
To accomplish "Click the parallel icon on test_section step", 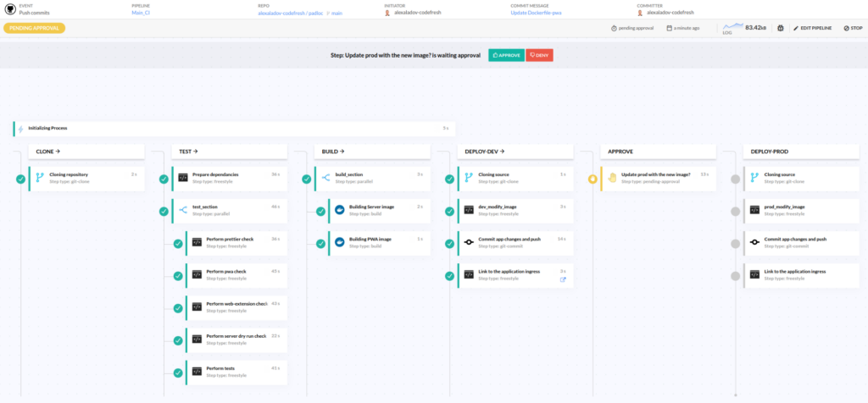I will 183,210.
